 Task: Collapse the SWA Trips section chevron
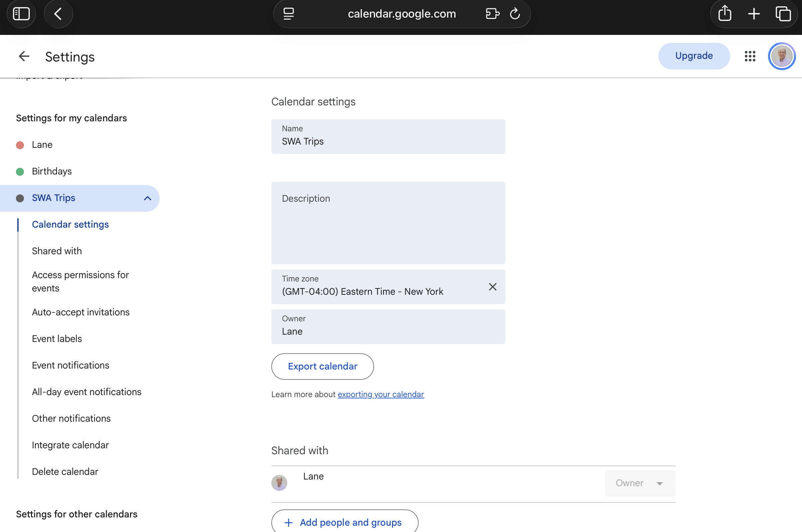pos(147,198)
